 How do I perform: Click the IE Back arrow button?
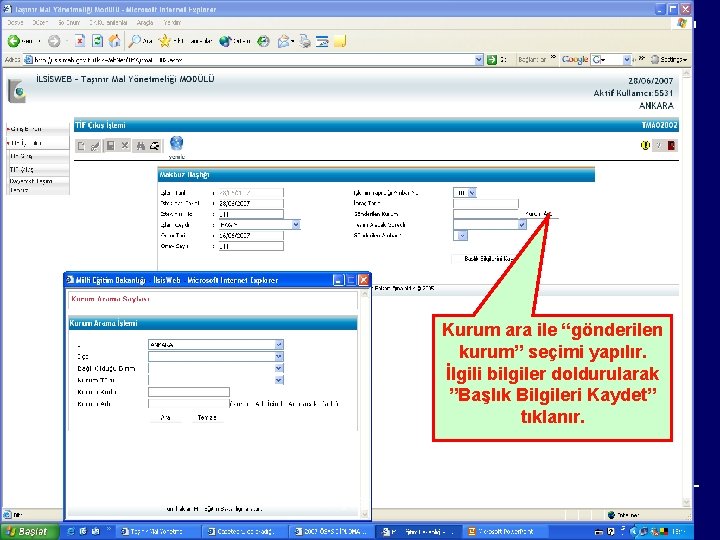(x=13, y=41)
